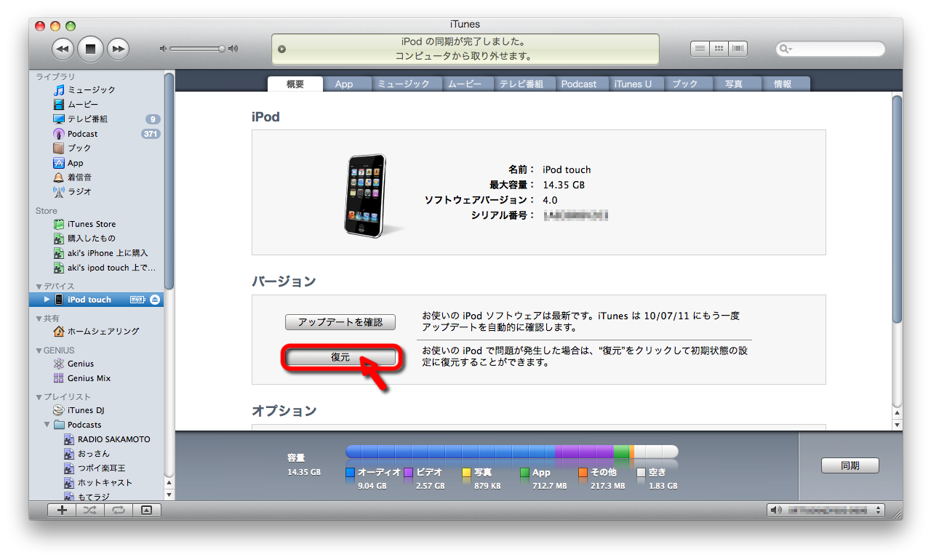The width and height of the screenshot is (931, 560).
Task: Click the stop playback button
Action: pyautogui.click(x=91, y=49)
